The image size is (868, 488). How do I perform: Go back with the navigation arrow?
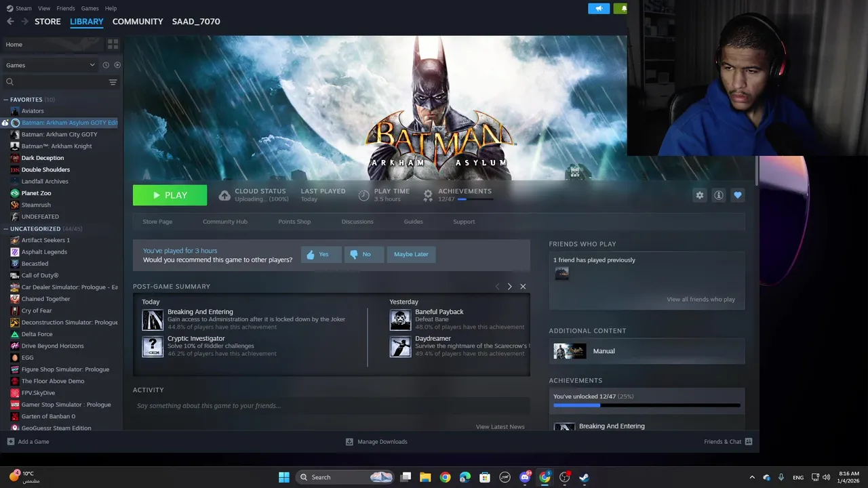click(x=10, y=22)
